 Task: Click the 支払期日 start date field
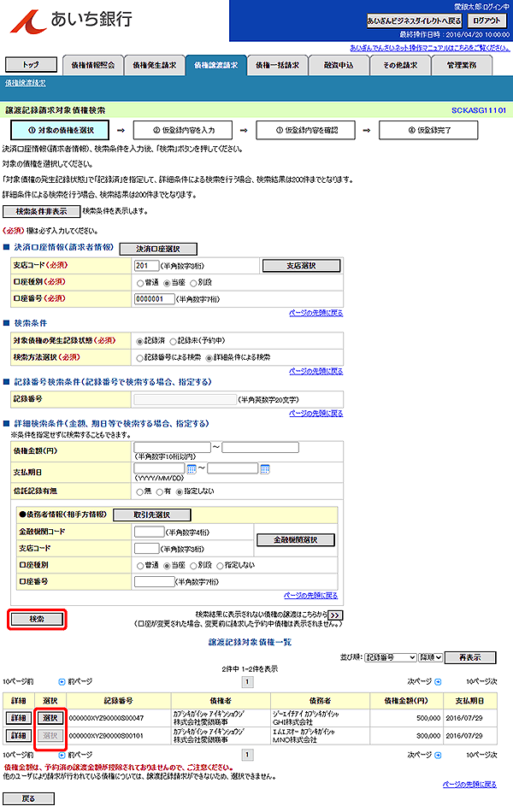(160, 468)
